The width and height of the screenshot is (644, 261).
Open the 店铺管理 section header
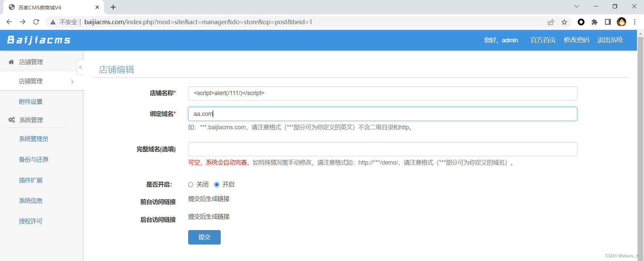tap(31, 62)
